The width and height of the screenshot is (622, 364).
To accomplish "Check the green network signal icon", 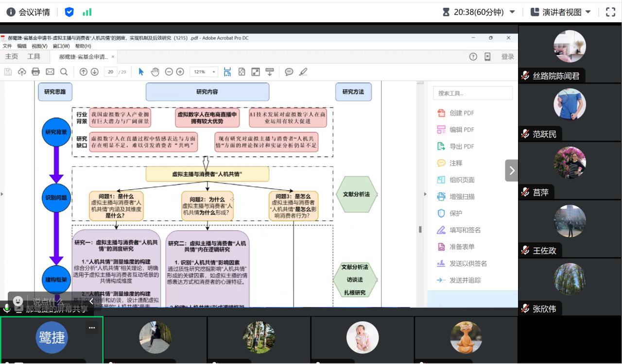I will [87, 12].
